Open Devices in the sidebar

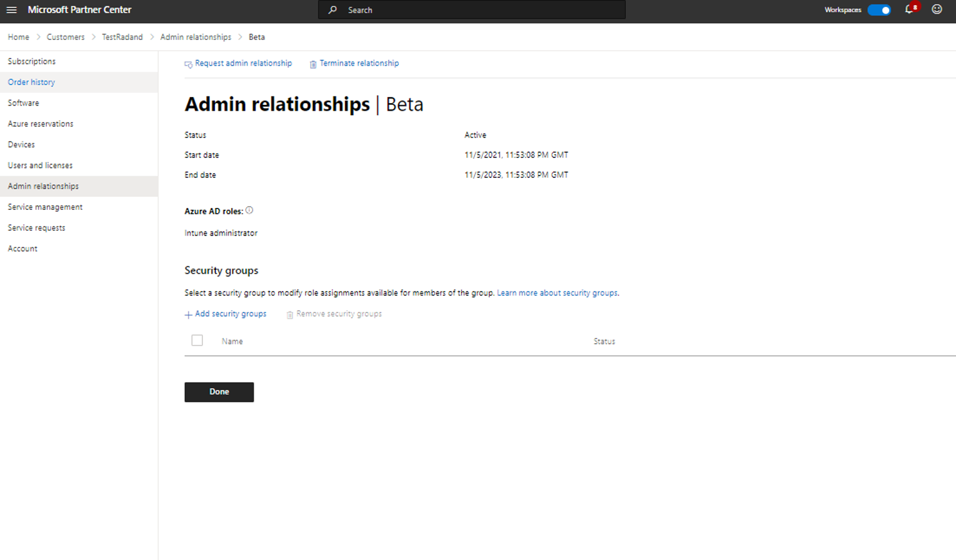79,144
